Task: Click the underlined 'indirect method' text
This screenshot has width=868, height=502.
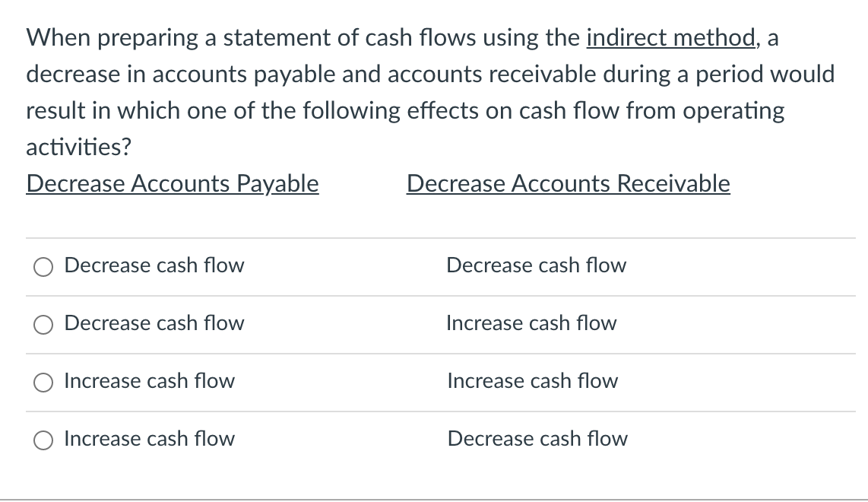Action: click(670, 37)
